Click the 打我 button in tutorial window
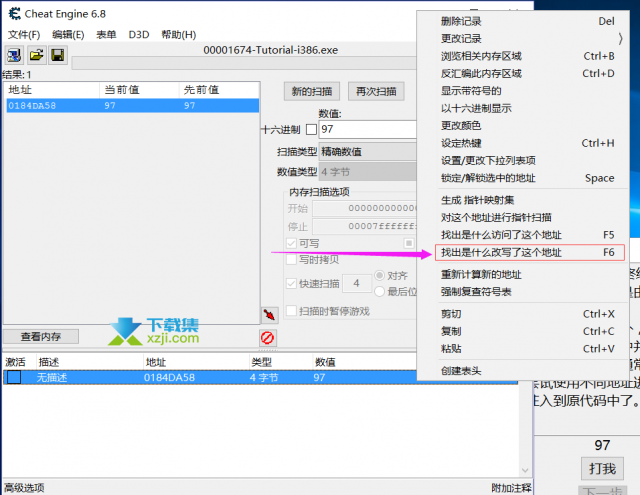The image size is (640, 495). [602, 468]
